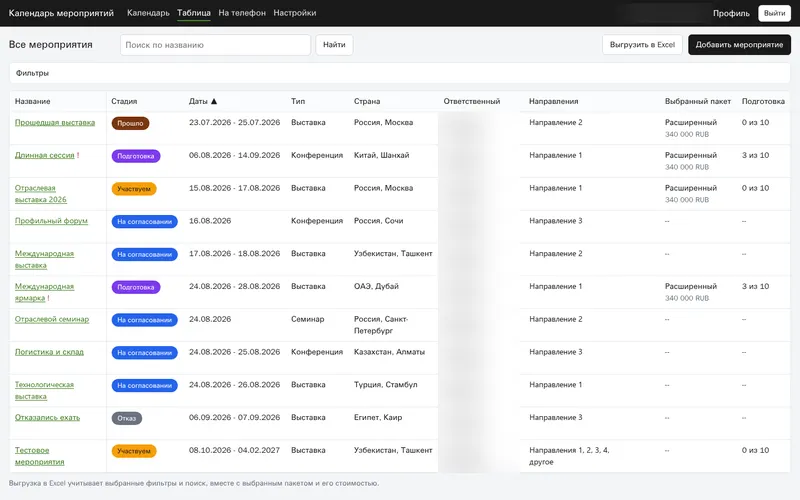The width and height of the screenshot is (800, 500).
Task: Open the Отраслевой семинар event link
Action: click(52, 319)
